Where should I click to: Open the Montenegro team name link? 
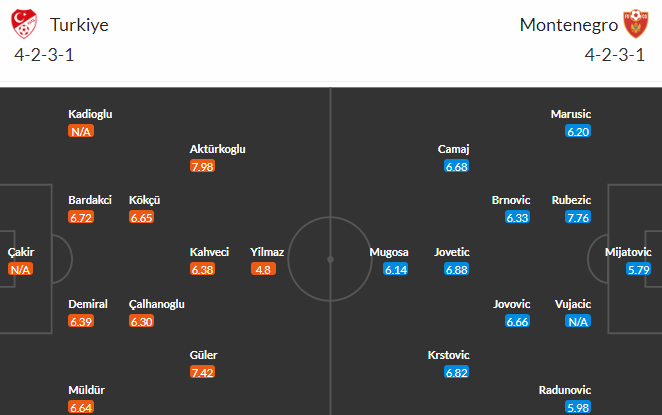point(569,25)
